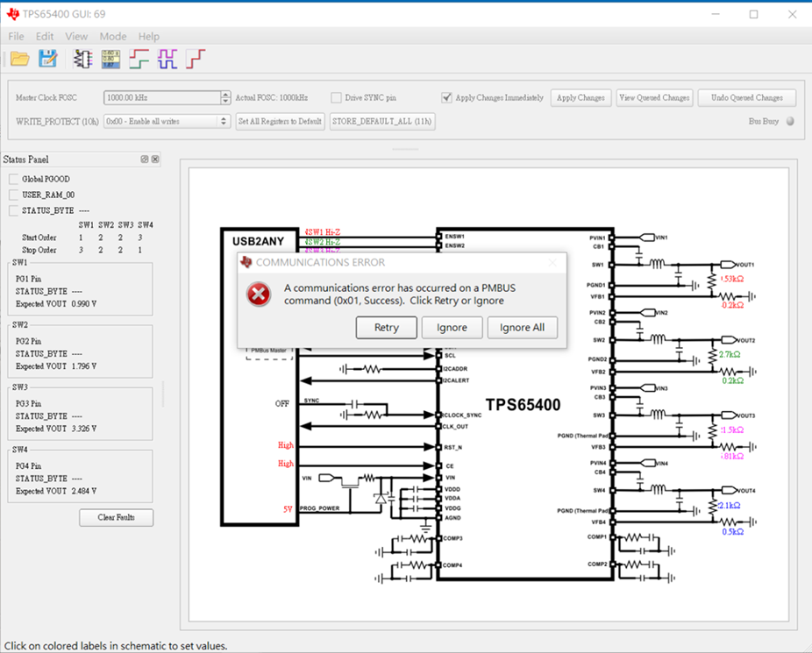Image resolution: width=812 pixels, height=653 pixels.
Task: Open the chip schematic view icon
Action: point(82,59)
